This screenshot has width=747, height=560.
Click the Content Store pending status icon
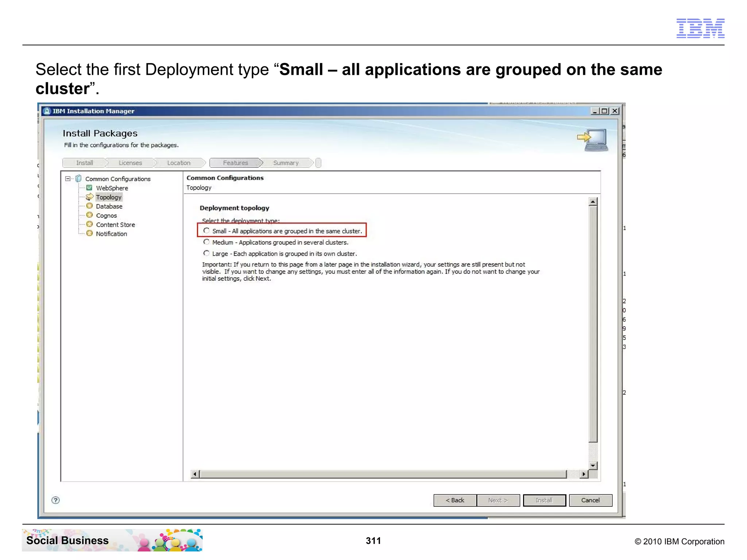89,224
